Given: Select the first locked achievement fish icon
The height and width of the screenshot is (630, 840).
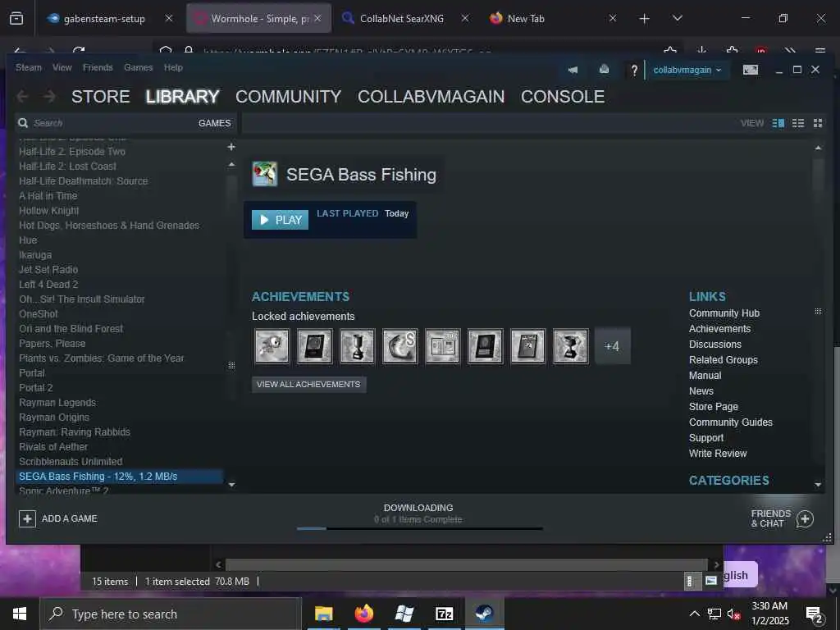Looking at the screenshot, I should pyautogui.click(x=272, y=346).
